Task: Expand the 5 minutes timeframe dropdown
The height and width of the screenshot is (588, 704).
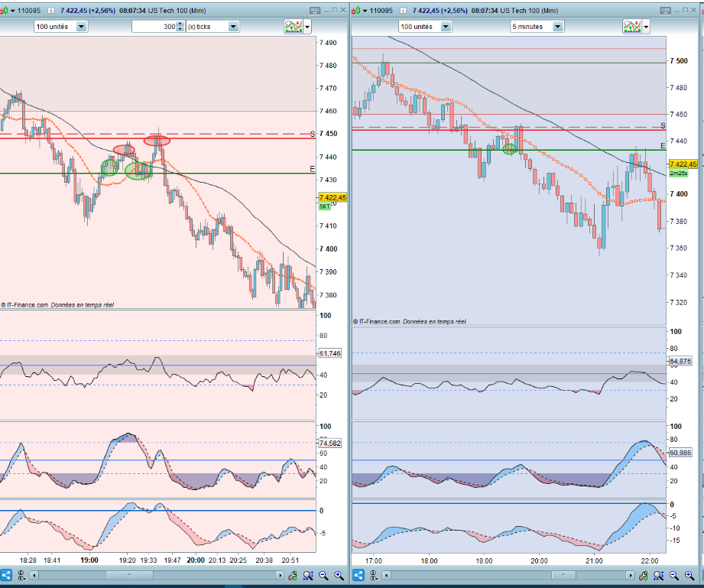Action: [558, 27]
